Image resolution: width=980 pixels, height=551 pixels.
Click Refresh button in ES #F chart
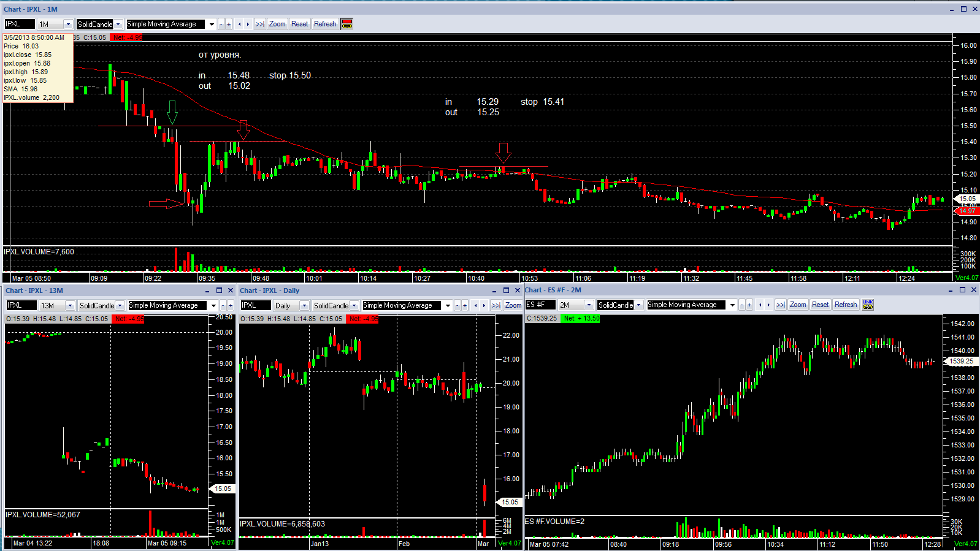coord(846,305)
